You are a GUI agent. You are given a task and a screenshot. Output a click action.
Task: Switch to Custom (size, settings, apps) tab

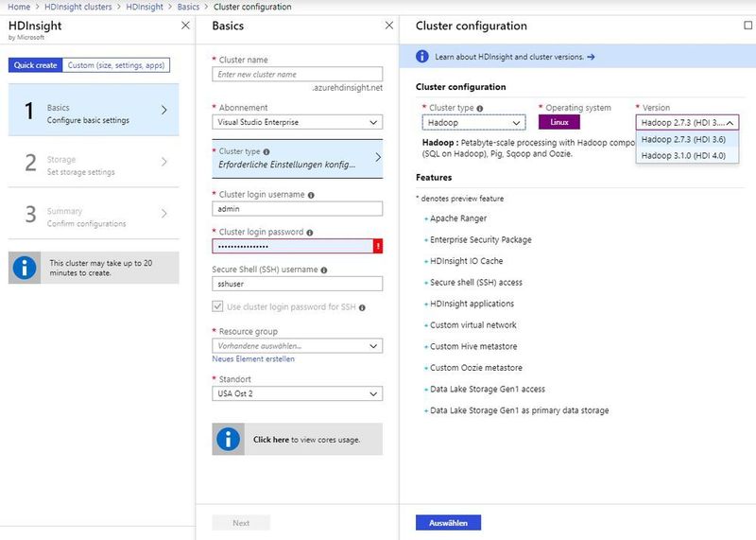115,65
